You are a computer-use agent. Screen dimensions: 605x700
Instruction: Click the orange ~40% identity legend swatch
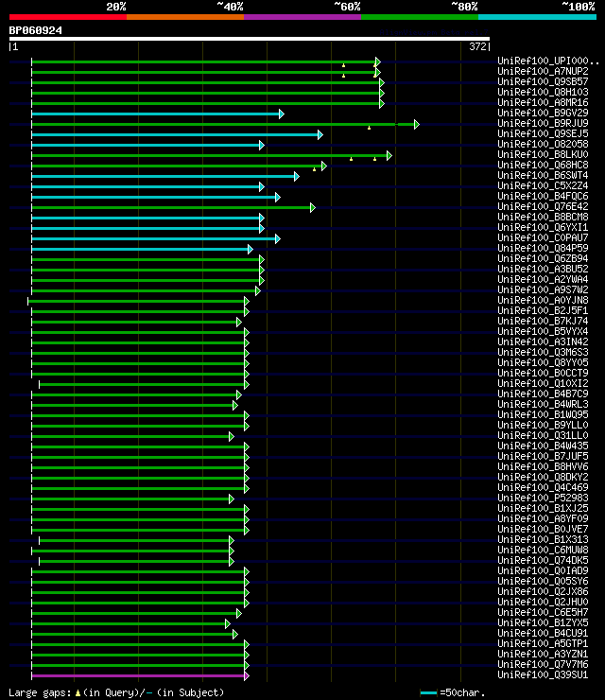click(x=185, y=17)
